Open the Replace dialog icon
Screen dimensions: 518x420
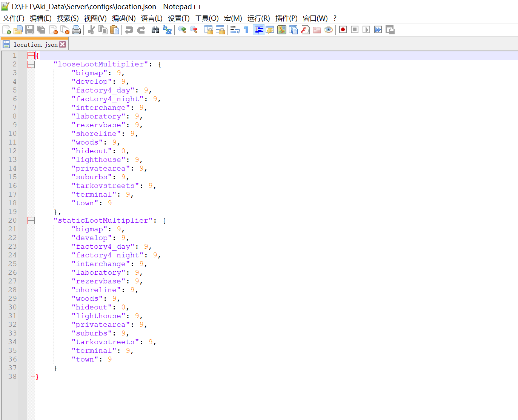click(x=167, y=30)
